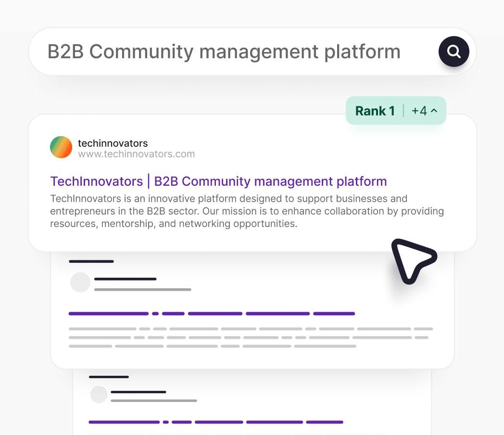Click the short dark bar atop second result
This screenshot has width=504, height=435.
tap(91, 262)
